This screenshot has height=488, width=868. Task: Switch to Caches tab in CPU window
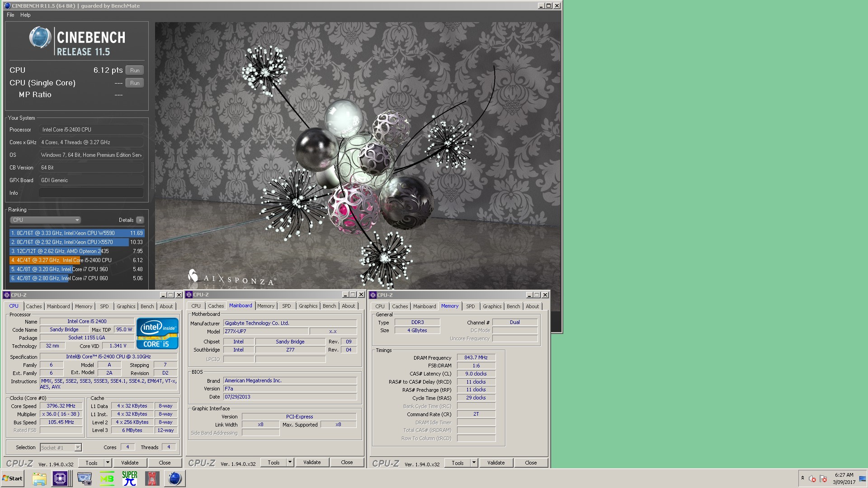click(33, 306)
